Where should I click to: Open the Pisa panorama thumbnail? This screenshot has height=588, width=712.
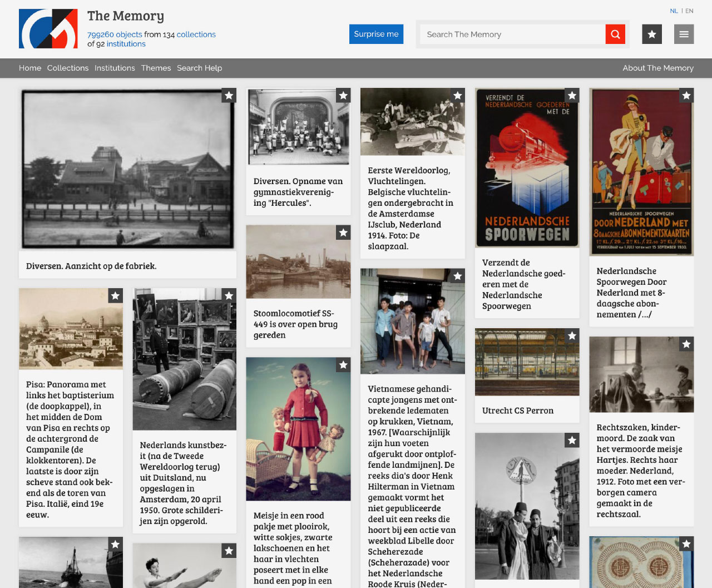[x=71, y=328]
